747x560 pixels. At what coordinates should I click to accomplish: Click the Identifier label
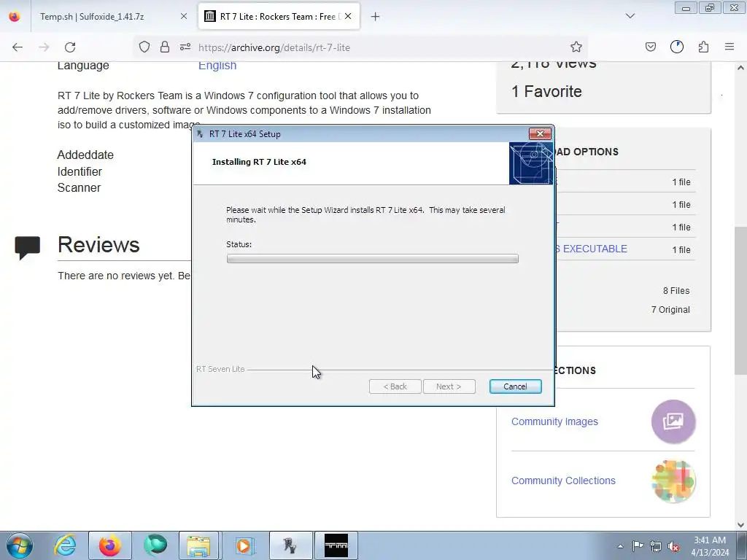(80, 171)
